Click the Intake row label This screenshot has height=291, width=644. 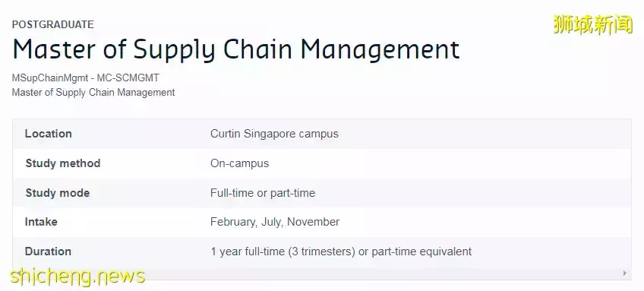point(41,222)
